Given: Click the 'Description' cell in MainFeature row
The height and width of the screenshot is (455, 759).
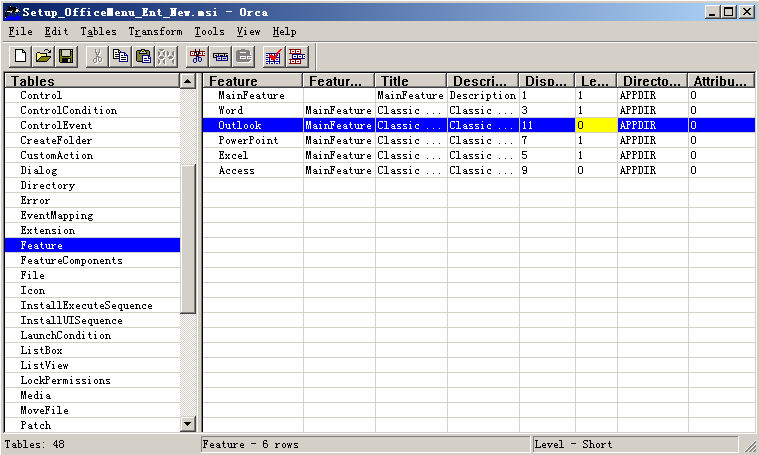Looking at the screenshot, I should [483, 95].
